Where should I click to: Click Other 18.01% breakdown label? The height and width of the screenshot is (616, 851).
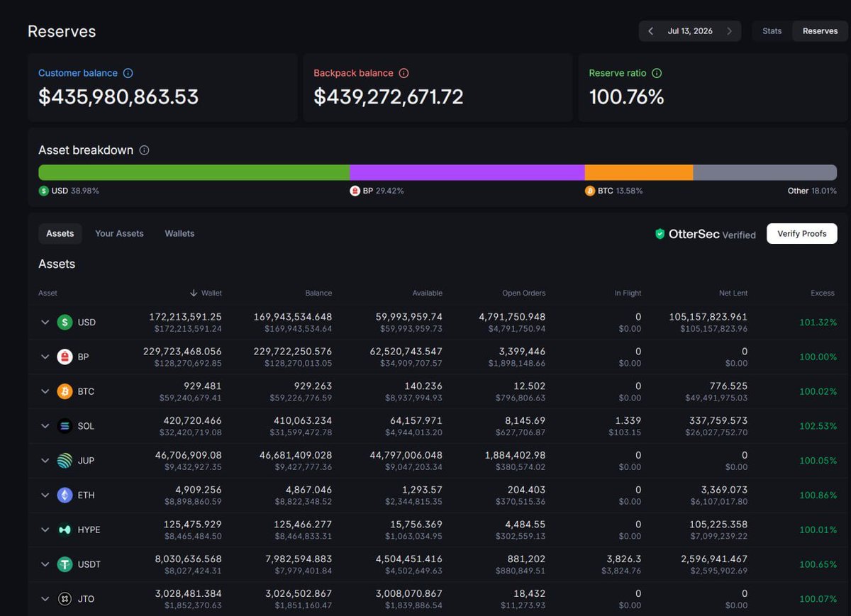point(812,191)
